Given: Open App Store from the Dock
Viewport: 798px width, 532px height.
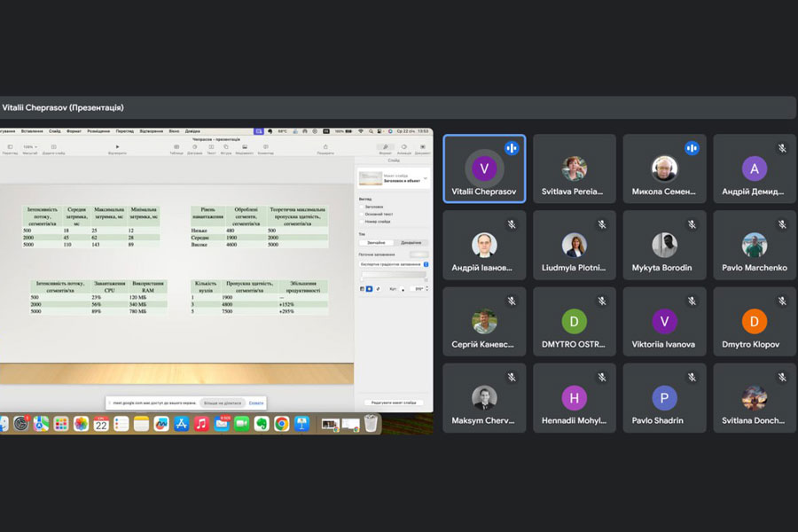Looking at the screenshot, I should point(181,424).
